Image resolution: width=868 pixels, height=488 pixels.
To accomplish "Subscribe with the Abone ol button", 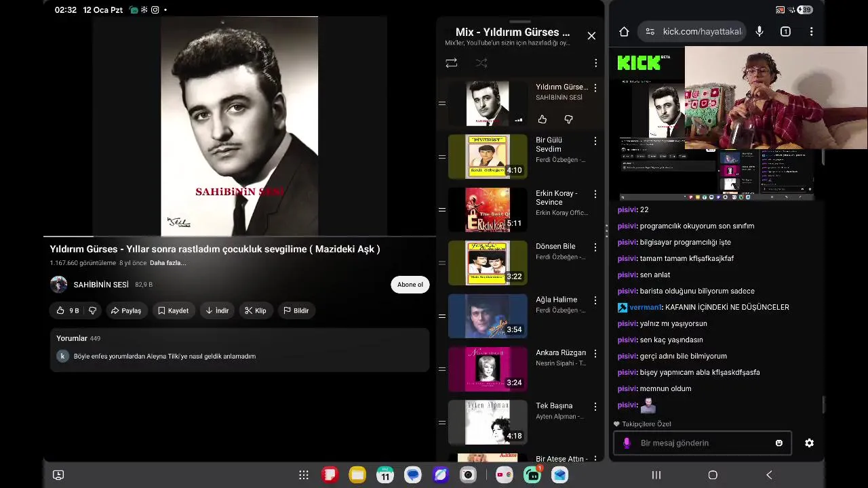I will (x=410, y=285).
